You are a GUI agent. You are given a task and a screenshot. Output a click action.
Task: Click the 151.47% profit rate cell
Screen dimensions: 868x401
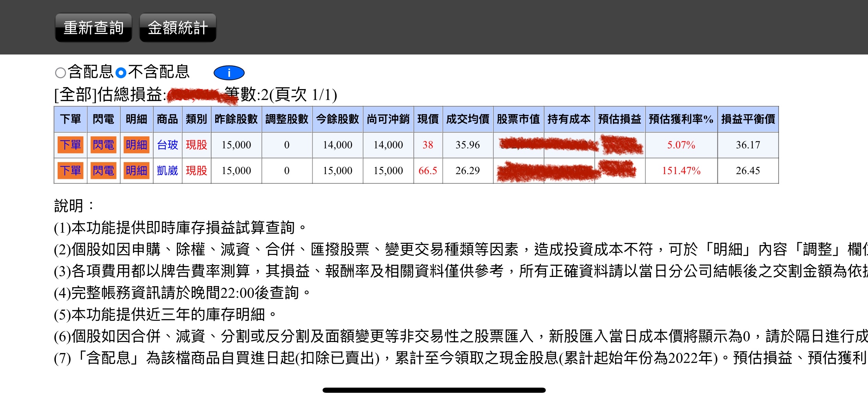click(681, 171)
